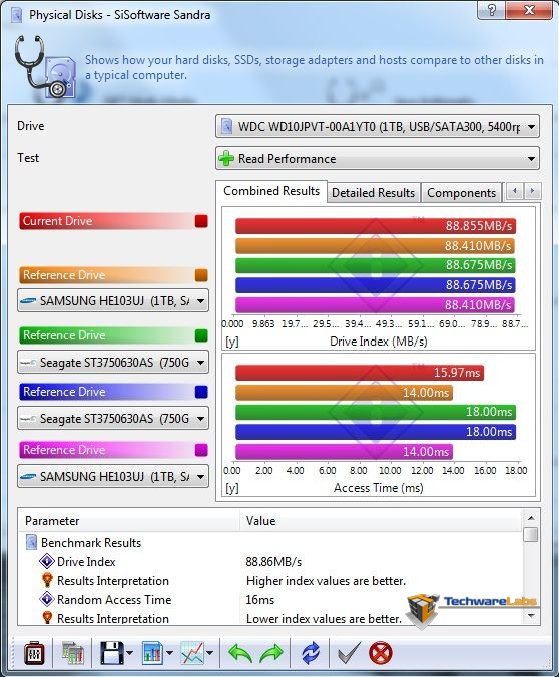This screenshot has height=677, width=559.
Task: Open the WDC WD10JPVT Drive dropdown
Action: (x=377, y=127)
